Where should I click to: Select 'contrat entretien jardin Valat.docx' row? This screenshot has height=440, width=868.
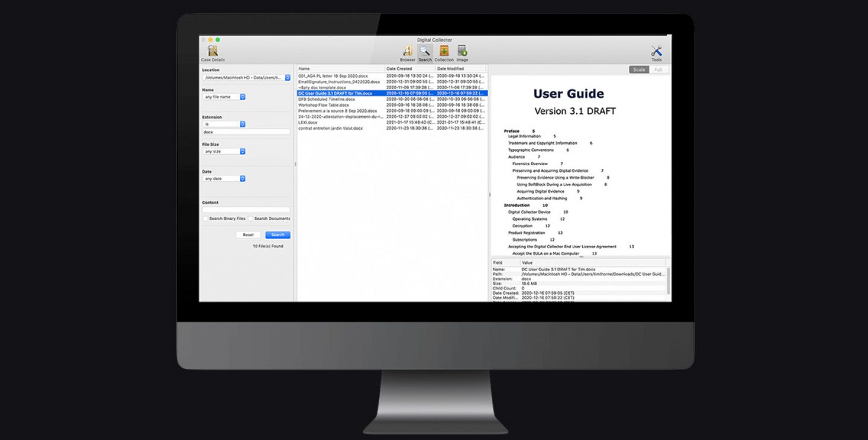392,128
